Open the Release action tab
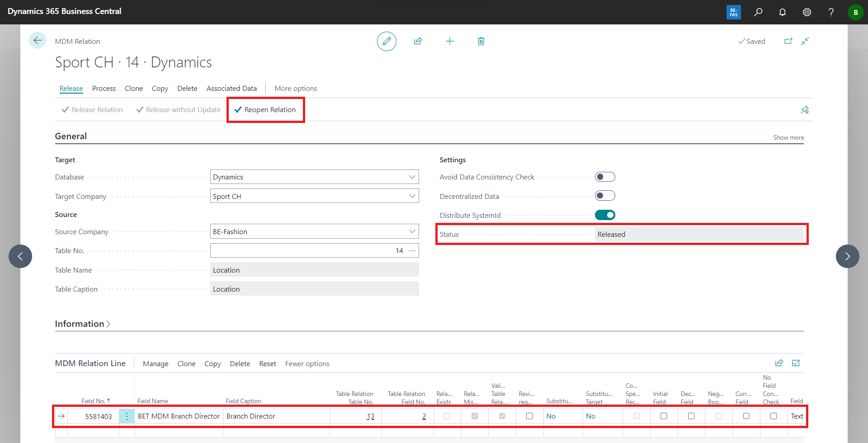Screen dimensions: 868x443 coord(71,89)
